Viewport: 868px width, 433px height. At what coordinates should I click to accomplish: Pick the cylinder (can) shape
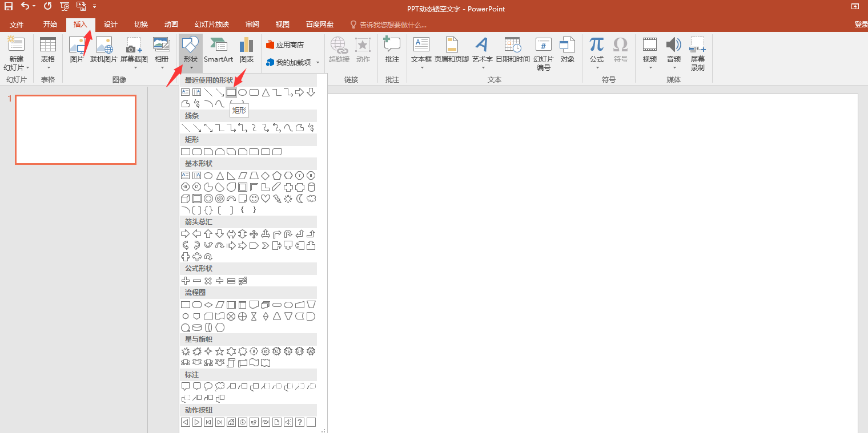[311, 187]
